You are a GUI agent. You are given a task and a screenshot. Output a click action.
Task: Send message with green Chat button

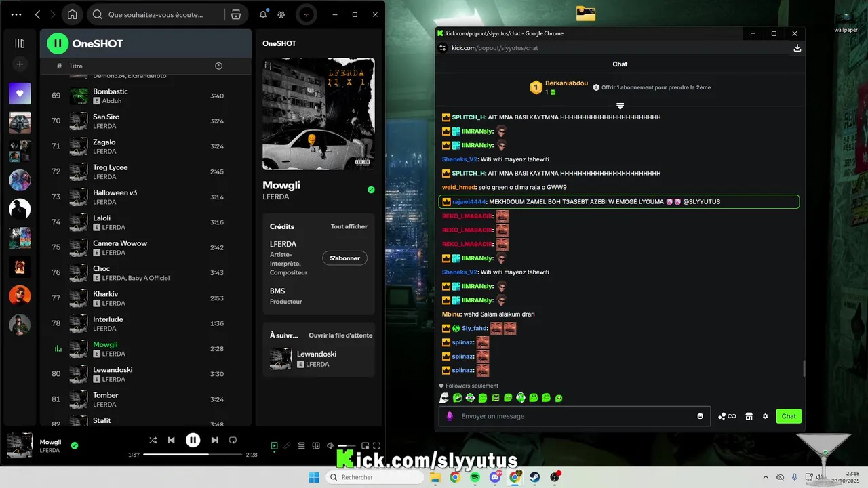coord(789,416)
